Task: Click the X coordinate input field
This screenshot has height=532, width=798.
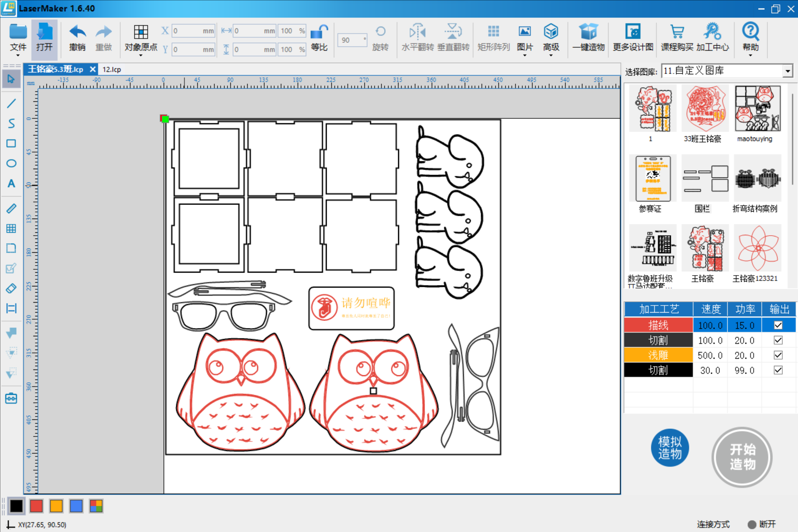Action: 194,31
